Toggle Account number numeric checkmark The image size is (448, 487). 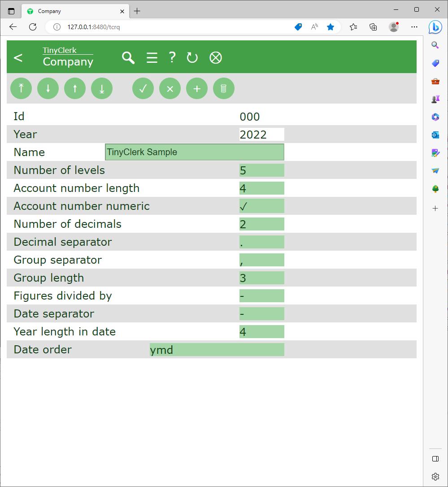click(261, 206)
